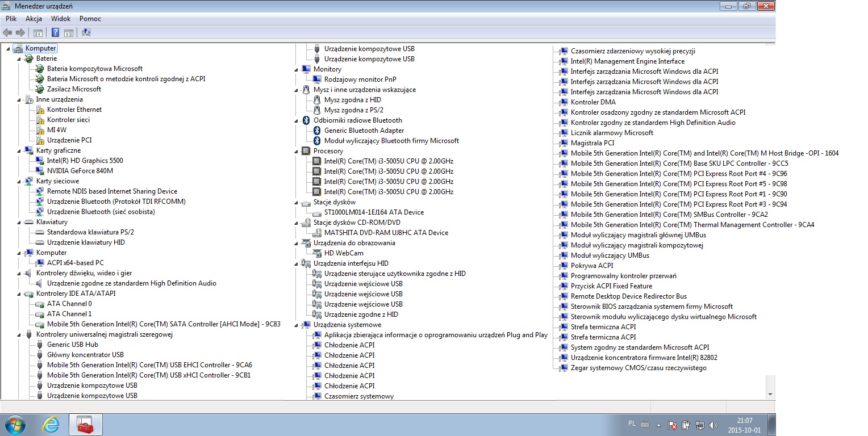Collapse the Baterie category
Viewport: 868px width, 436px height.
[19, 58]
